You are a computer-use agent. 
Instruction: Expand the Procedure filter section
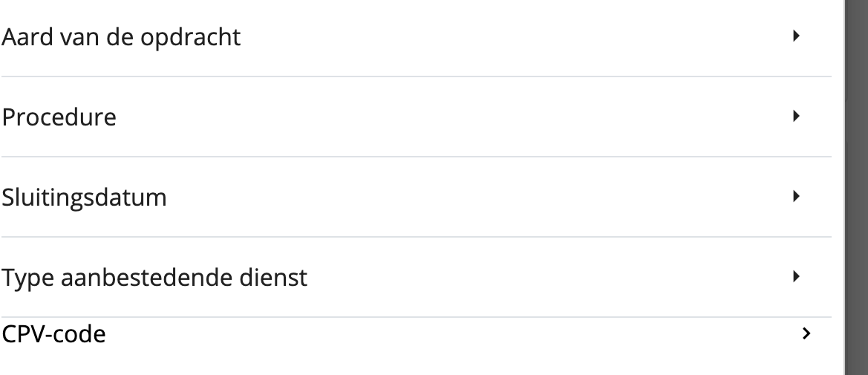point(401,117)
